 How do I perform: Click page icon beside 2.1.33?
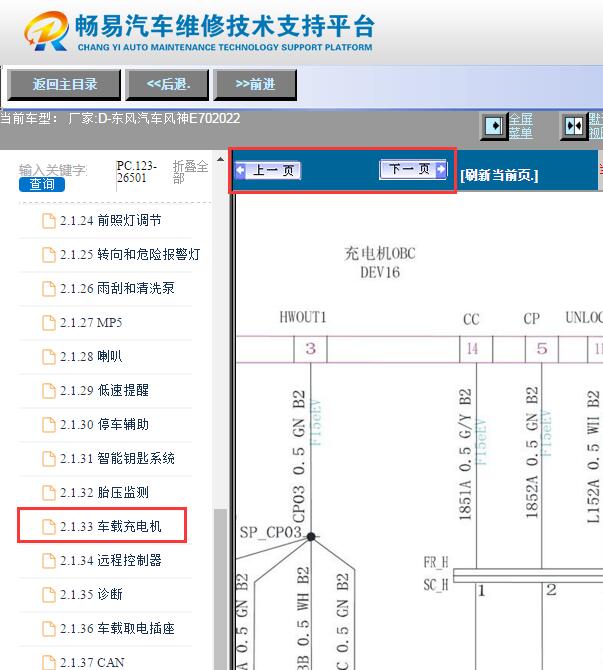pyautogui.click(x=49, y=527)
